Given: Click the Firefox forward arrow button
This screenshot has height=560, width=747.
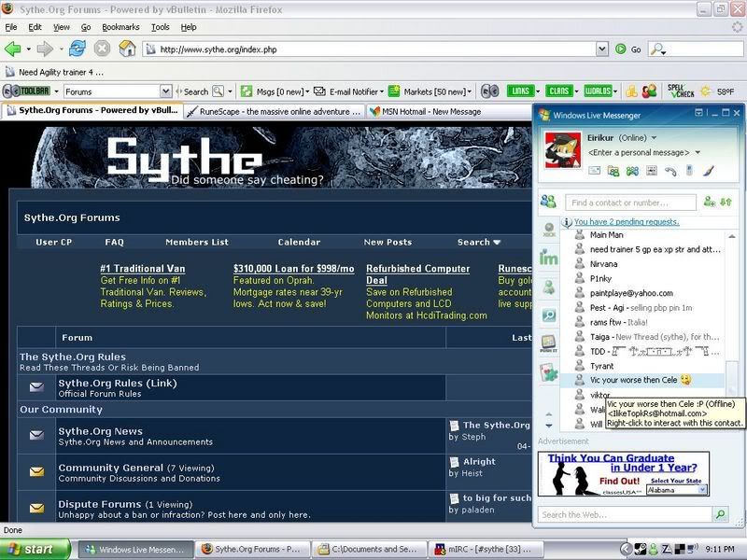Looking at the screenshot, I should click(x=45, y=49).
